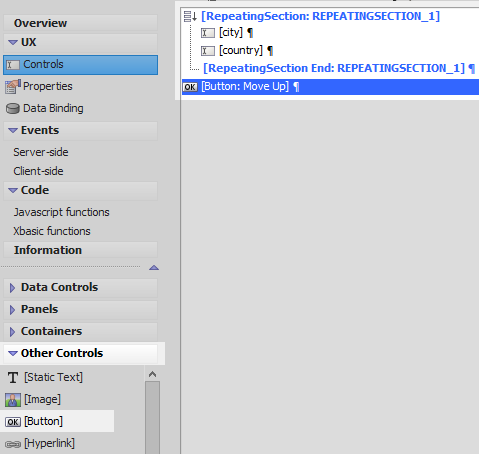Expand the Data Controls group
The width and height of the screenshot is (479, 454).
[12, 288]
